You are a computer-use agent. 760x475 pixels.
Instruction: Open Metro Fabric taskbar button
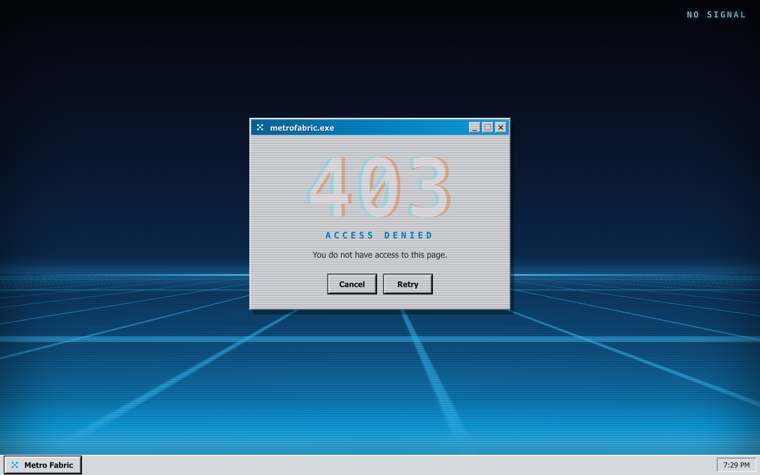click(x=43, y=465)
